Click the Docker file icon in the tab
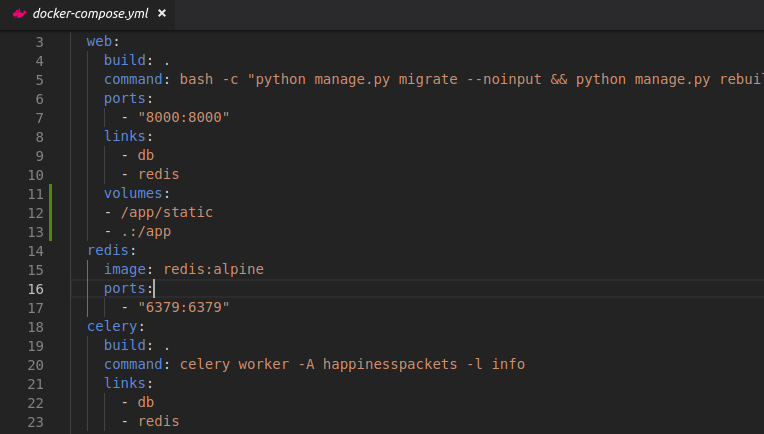 point(19,14)
